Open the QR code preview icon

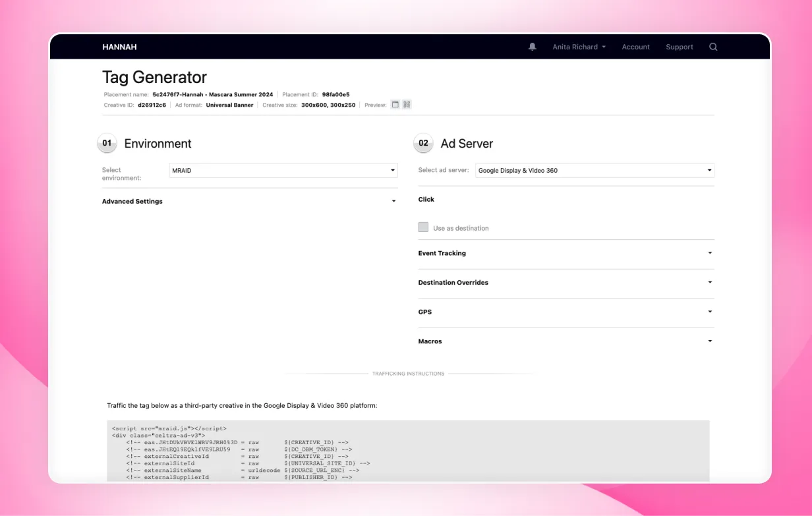(407, 105)
